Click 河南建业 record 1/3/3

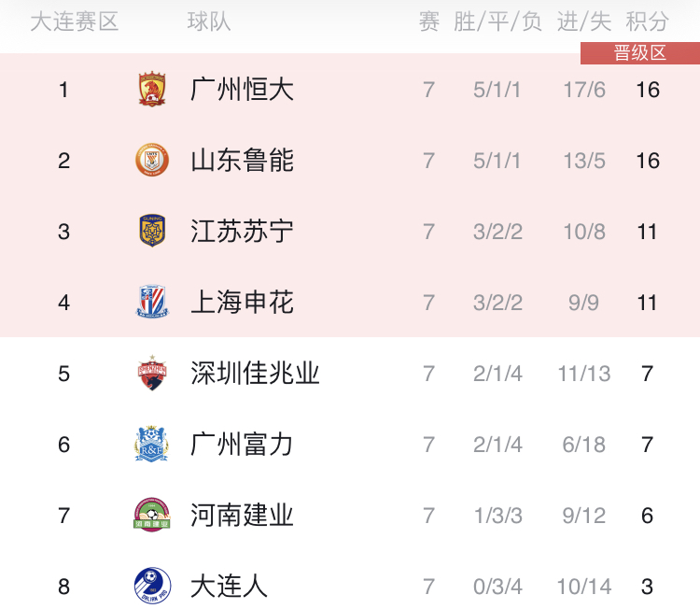pos(497,516)
